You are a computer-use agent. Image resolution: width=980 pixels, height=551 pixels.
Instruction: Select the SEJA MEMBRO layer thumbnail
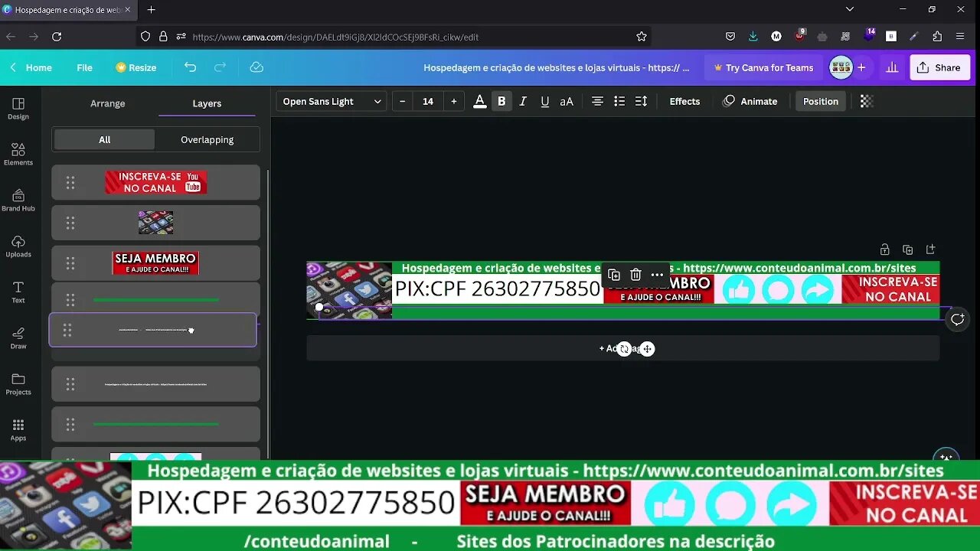pos(155,262)
